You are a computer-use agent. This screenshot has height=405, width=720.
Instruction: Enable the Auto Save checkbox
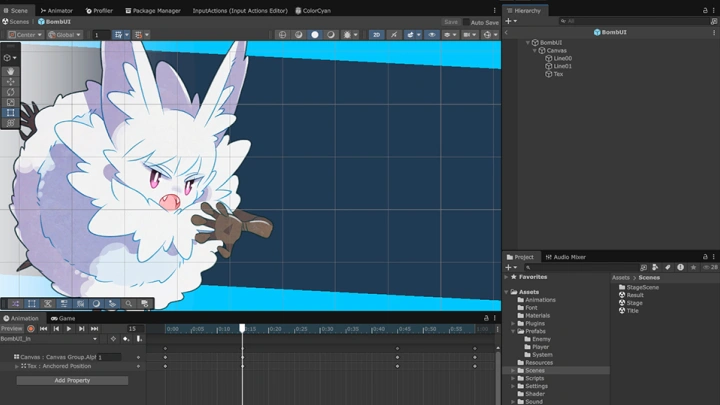tap(466, 22)
